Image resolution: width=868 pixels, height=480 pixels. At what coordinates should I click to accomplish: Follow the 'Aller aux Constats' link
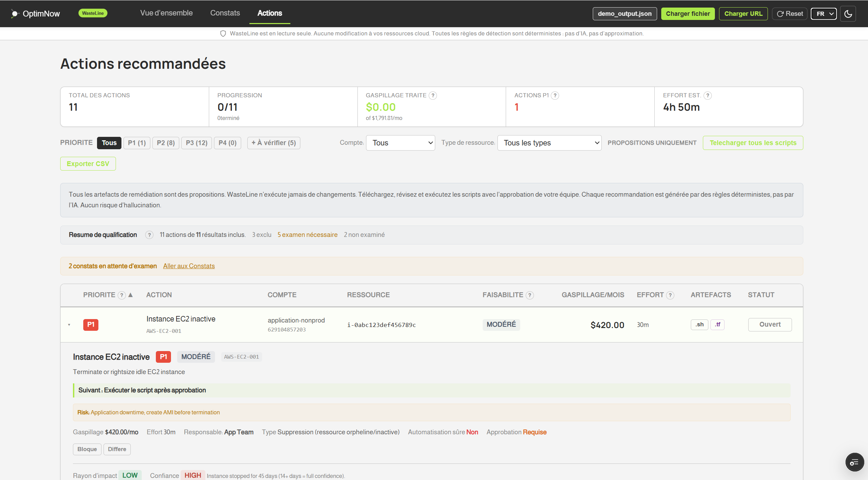click(x=189, y=266)
